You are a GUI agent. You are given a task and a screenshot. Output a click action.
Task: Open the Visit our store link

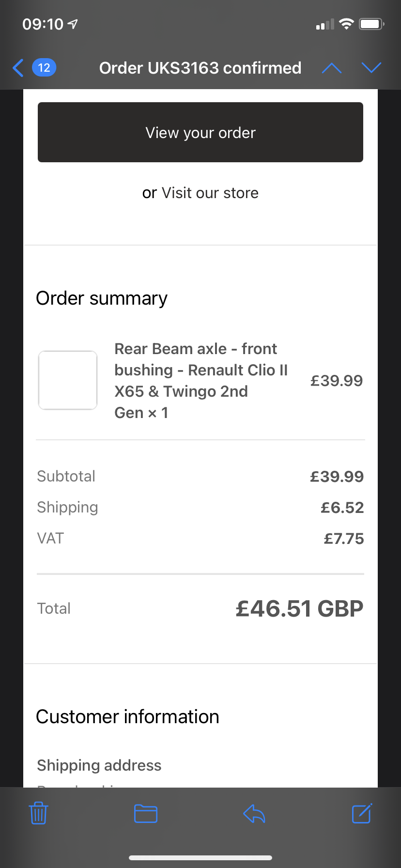click(210, 193)
